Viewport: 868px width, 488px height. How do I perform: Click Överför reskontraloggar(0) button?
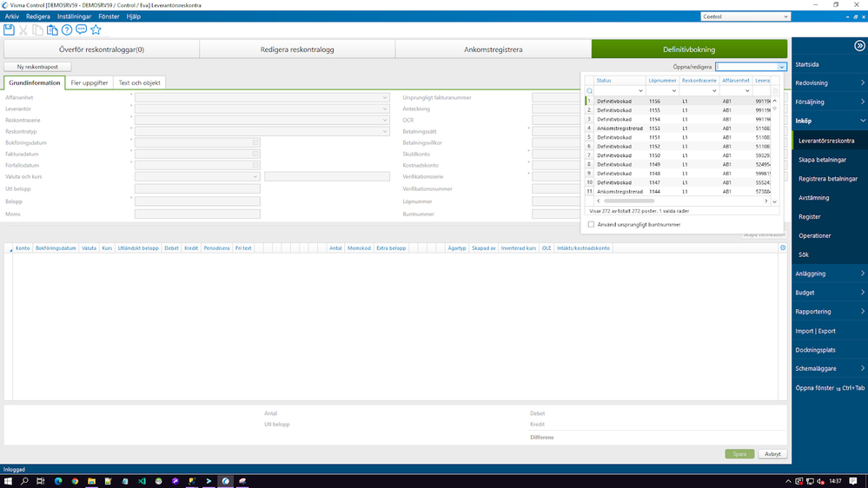pyautogui.click(x=102, y=49)
